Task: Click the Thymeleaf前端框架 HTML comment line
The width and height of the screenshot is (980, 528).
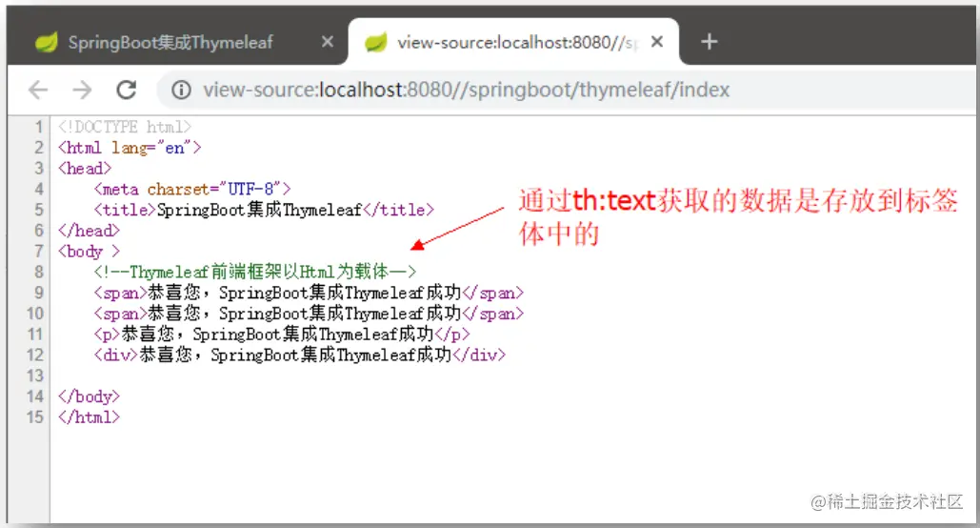Action: click(255, 272)
